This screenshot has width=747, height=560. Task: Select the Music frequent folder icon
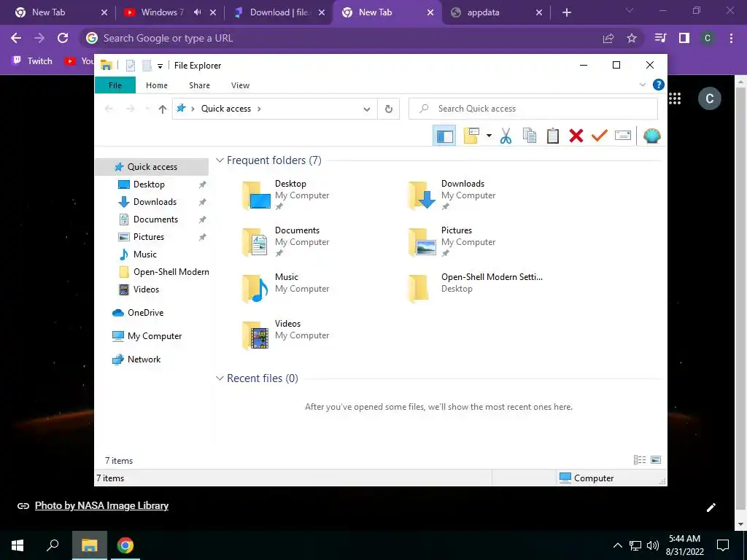click(x=256, y=289)
